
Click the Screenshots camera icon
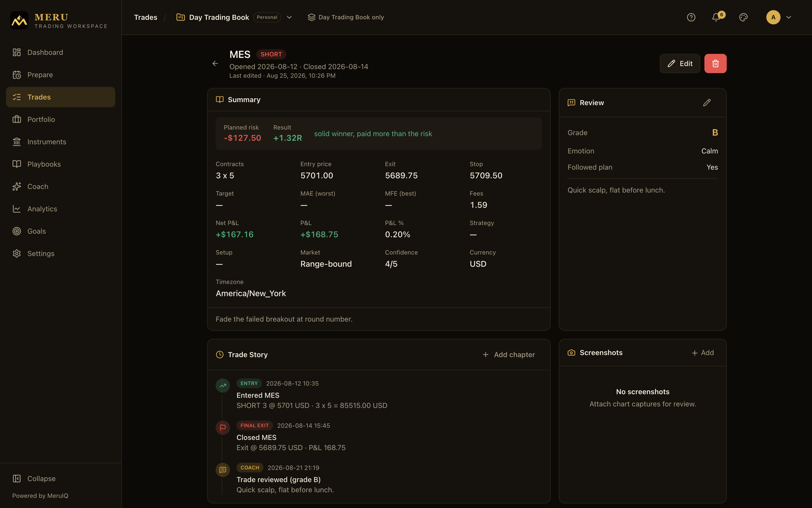pos(571,353)
